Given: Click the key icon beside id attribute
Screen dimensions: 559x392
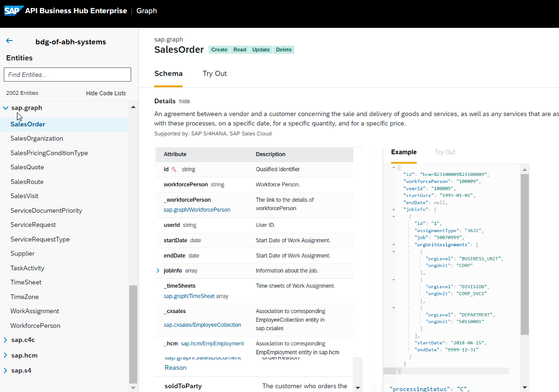Looking at the screenshot, I should (x=174, y=169).
